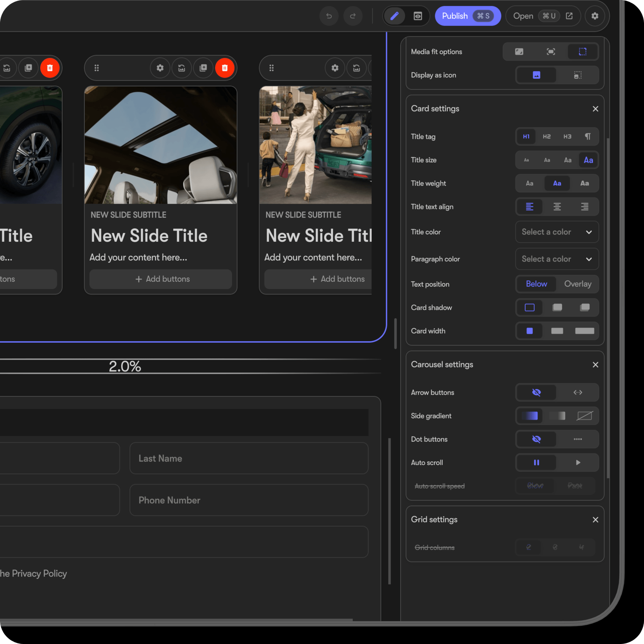The image size is (644, 644).
Task: Align title text right
Action: [x=584, y=207]
